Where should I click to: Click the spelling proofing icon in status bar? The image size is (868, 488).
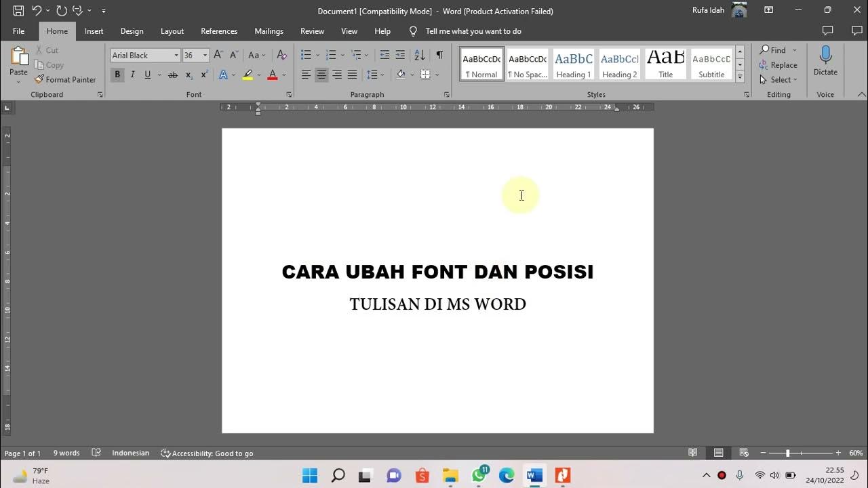tap(96, 453)
